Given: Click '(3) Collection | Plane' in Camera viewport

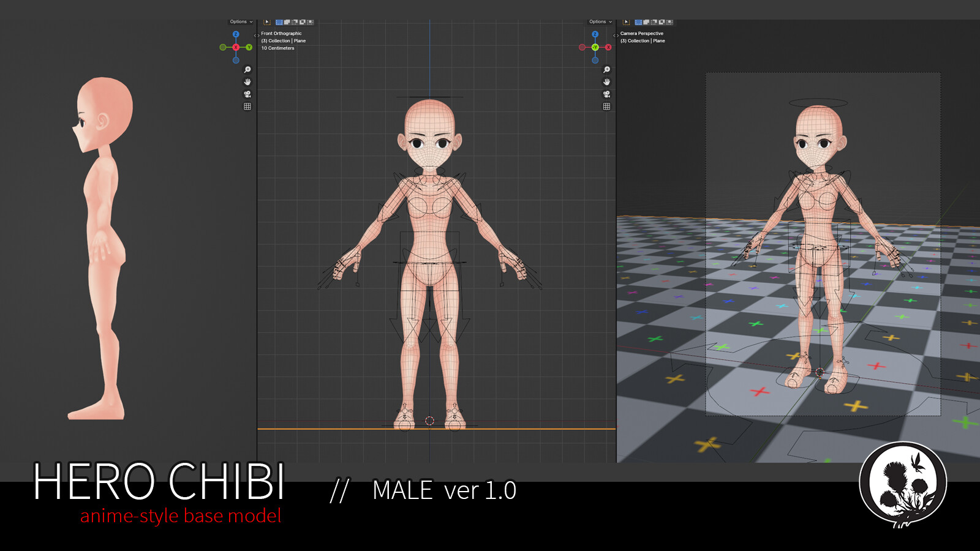Looking at the screenshot, I should tap(643, 41).
